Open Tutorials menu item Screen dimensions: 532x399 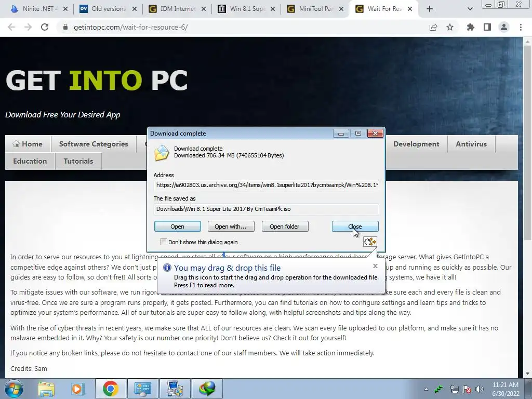coord(78,161)
